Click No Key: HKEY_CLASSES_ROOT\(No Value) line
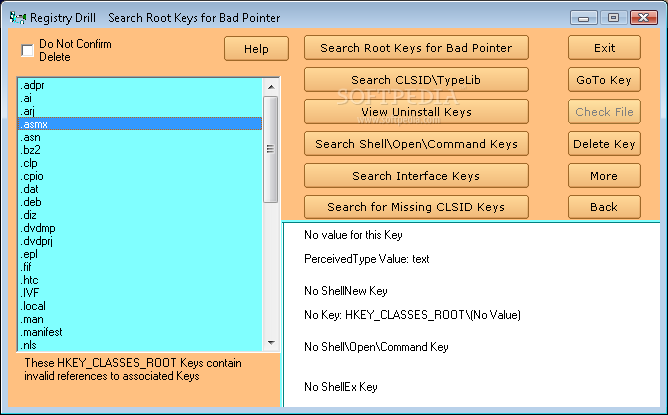 [x=412, y=315]
